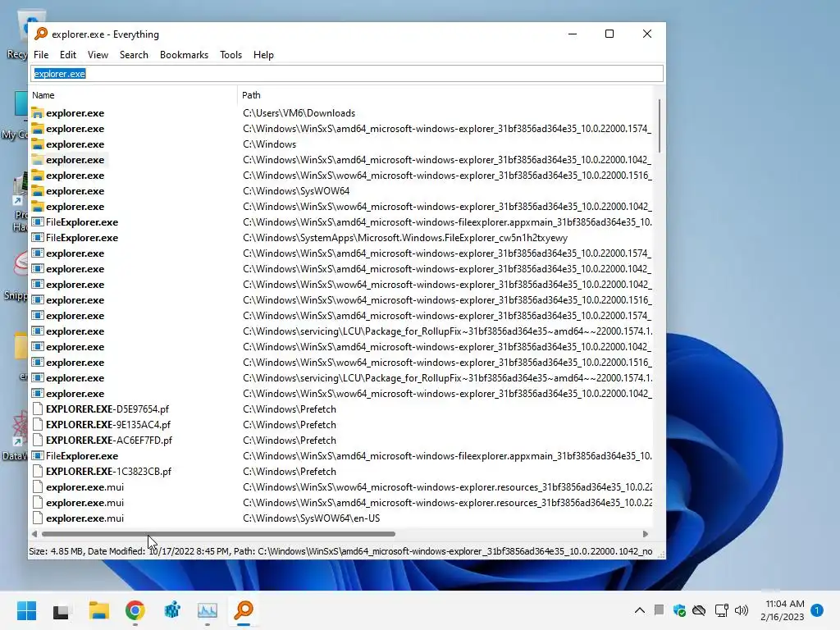Open the Help menu

point(263,55)
